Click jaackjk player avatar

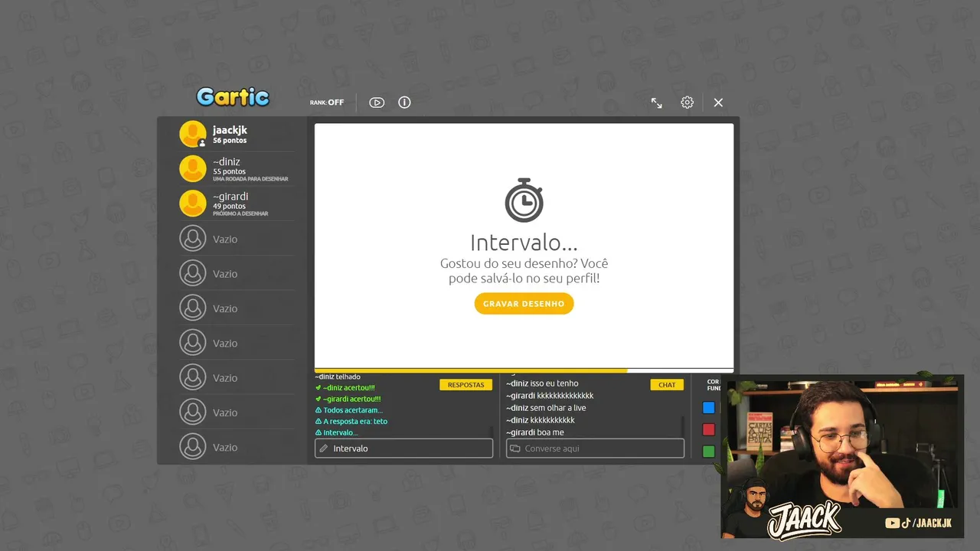point(193,134)
